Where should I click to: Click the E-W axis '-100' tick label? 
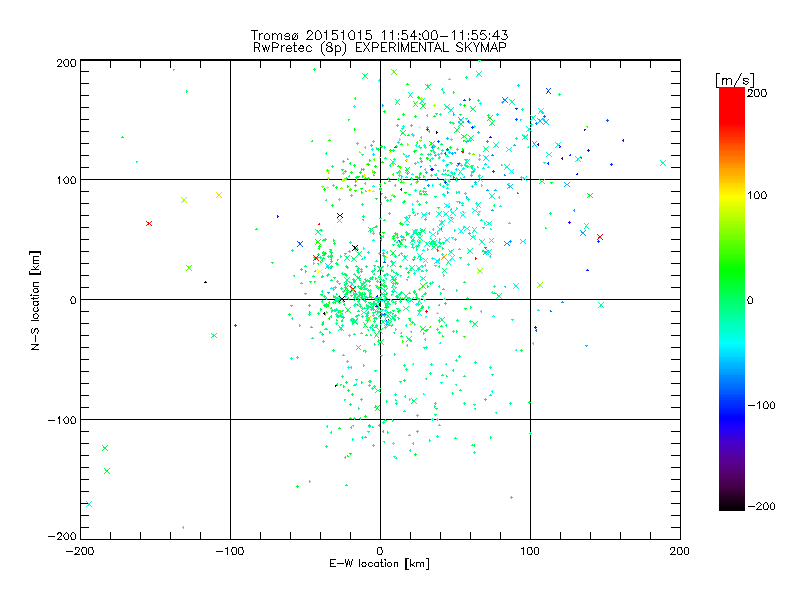pos(230,551)
